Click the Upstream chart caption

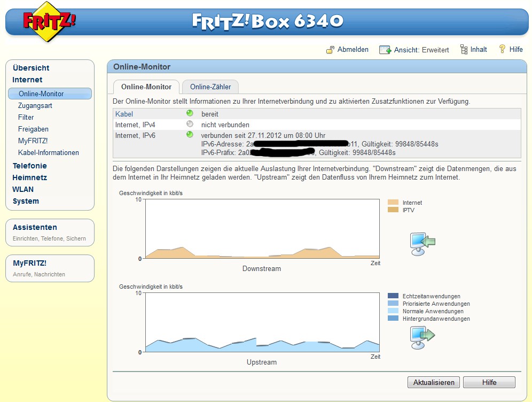tap(262, 362)
